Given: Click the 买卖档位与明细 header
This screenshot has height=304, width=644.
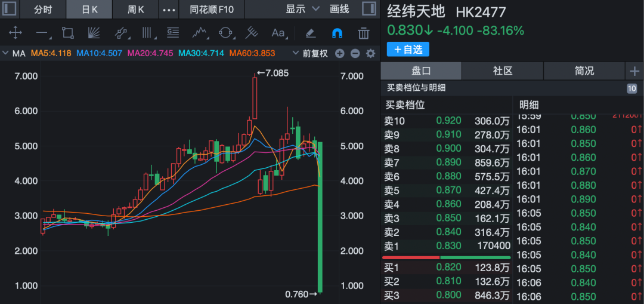Looking at the screenshot, I should [x=416, y=88].
